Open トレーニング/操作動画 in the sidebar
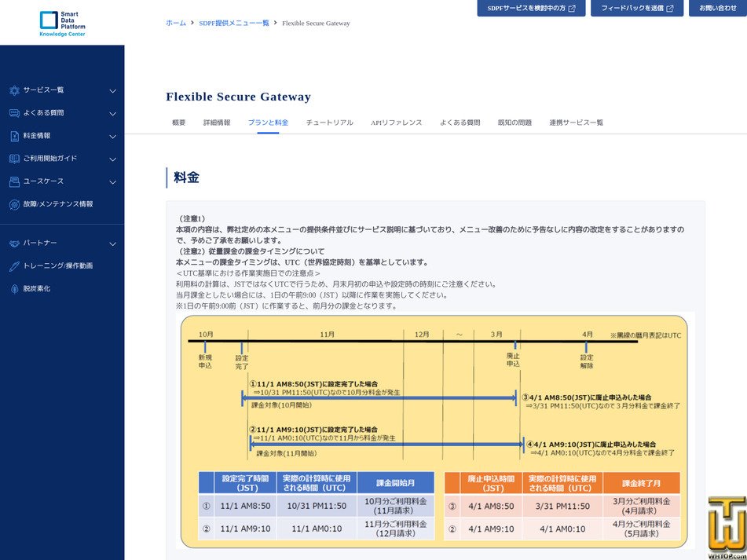 tap(58, 266)
